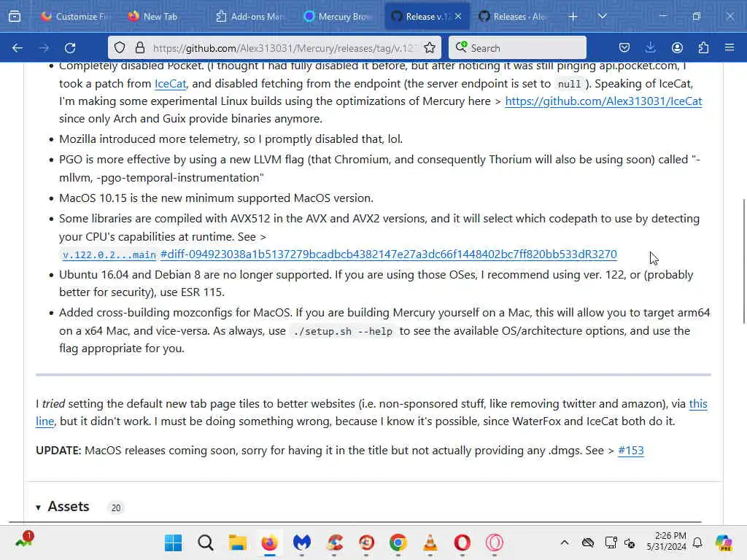Open the Firefox account menu
The image size is (747, 560).
tap(677, 47)
